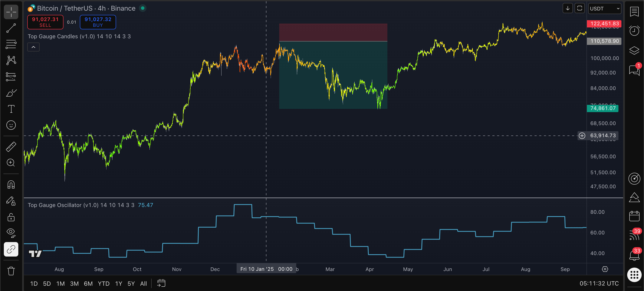Click the oscillator value 75.47
The height and width of the screenshot is (291, 644).
coord(145,205)
